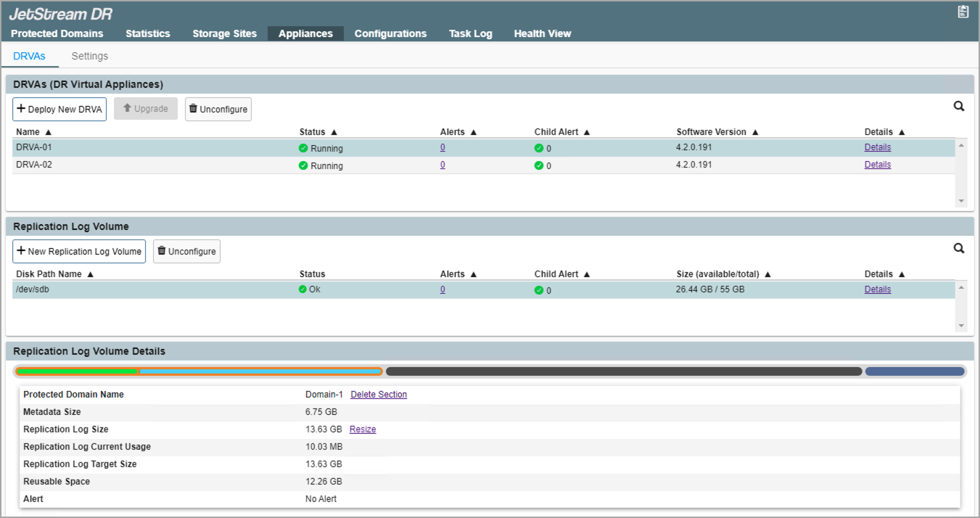Screen dimensions: 980x518
Task: Click green Running status icon for DRVA-01
Action: coord(303,148)
